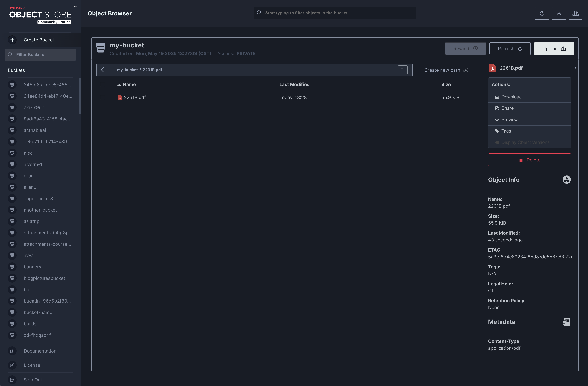
Task: Click the Metadata document icon
Action: click(x=566, y=322)
